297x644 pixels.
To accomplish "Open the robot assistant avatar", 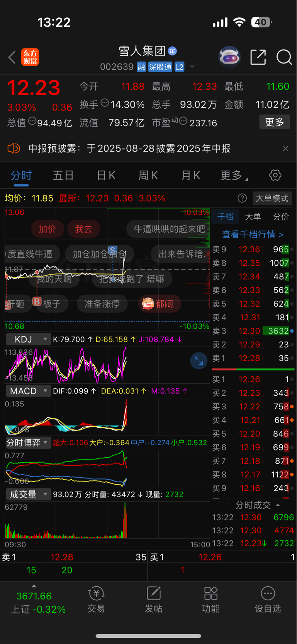I will pos(229,57).
